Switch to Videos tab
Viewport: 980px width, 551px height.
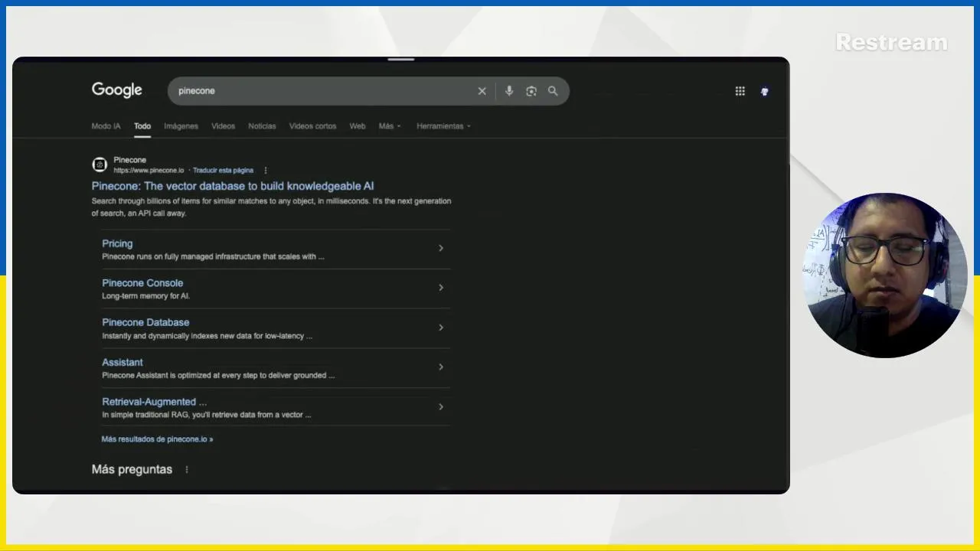coord(223,126)
